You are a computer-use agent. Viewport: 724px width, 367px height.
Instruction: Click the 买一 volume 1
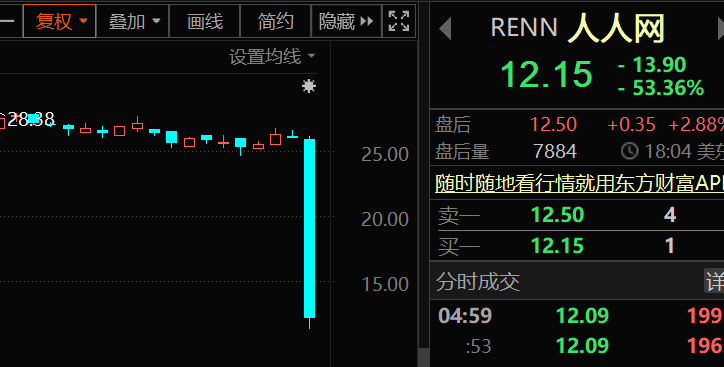pos(670,246)
